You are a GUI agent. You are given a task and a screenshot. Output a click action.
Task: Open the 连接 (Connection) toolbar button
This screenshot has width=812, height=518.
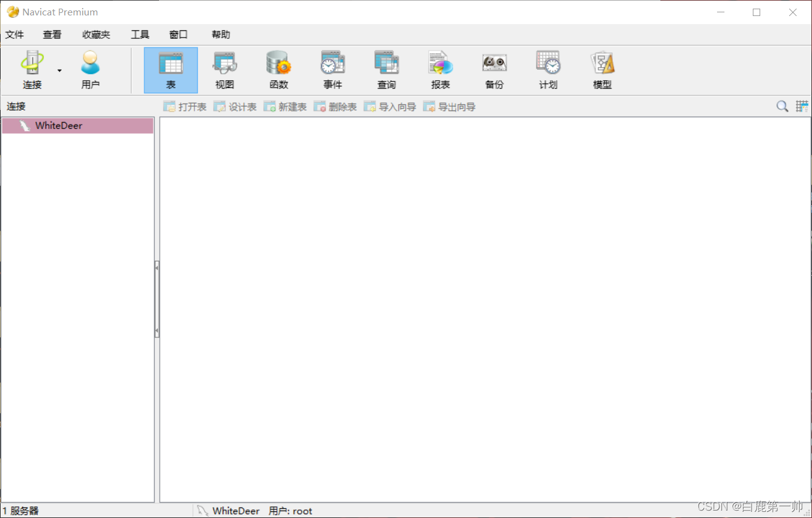(32, 70)
